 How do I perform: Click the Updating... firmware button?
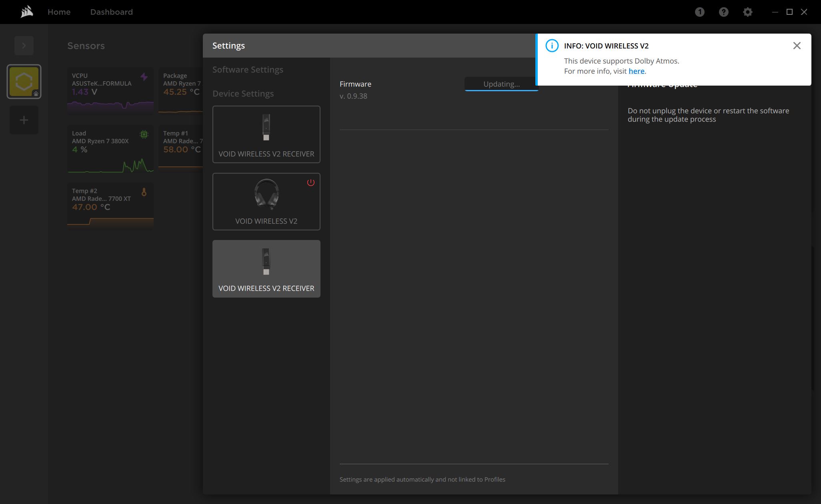coord(501,84)
